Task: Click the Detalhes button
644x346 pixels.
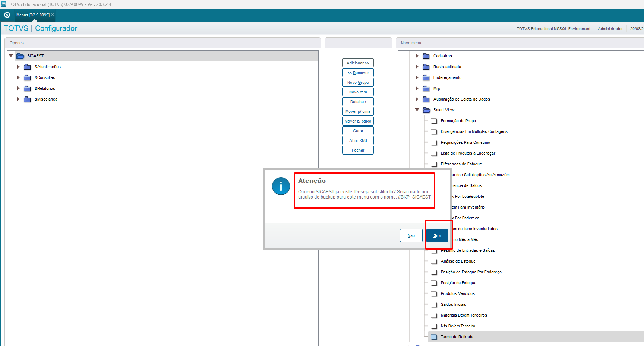Action: pos(358,102)
